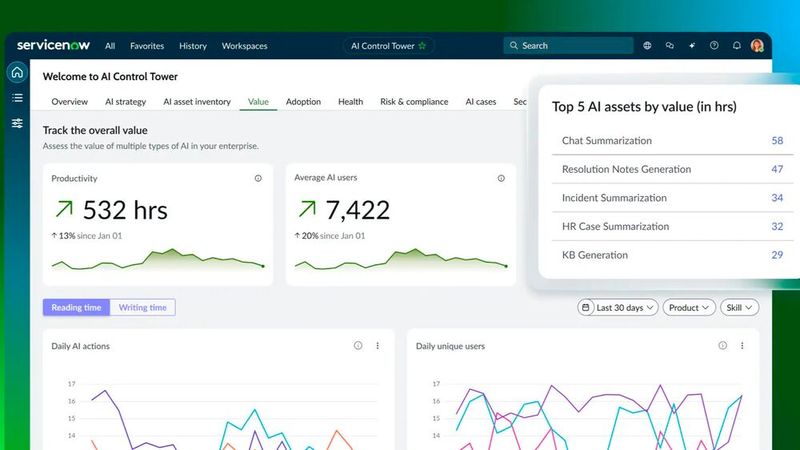This screenshot has height=450, width=800.
Task: Click the 532 hrs productivity value
Action: coord(125,210)
